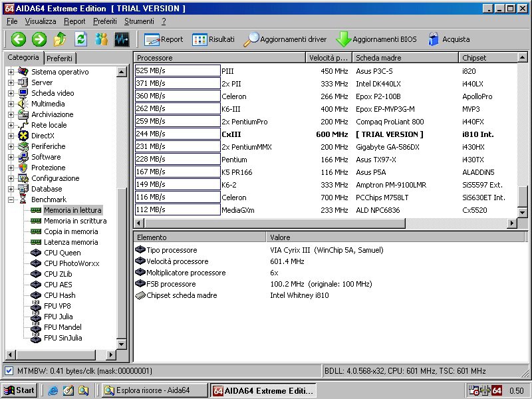This screenshot has width=532, height=399.
Task: Click the Windows Start button
Action: point(19,390)
